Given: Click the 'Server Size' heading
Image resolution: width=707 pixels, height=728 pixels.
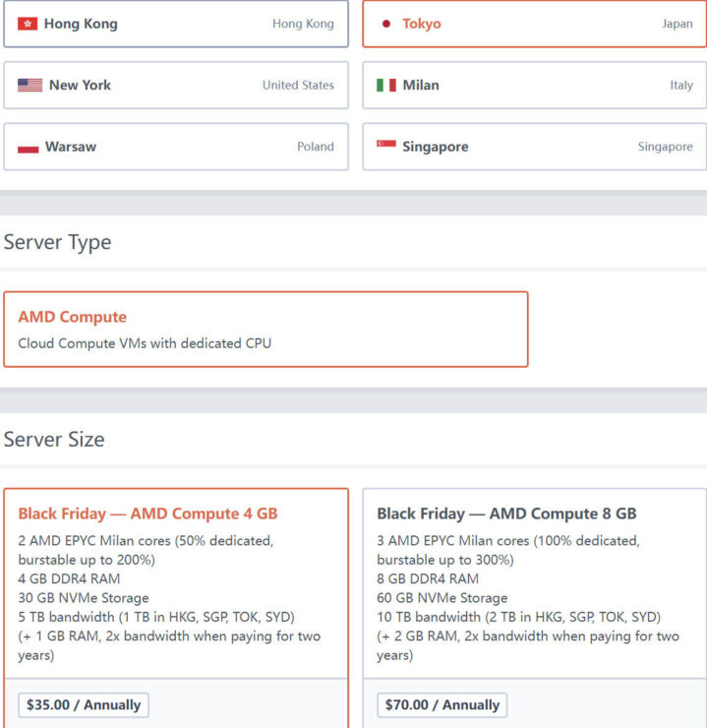Looking at the screenshot, I should tap(54, 439).
